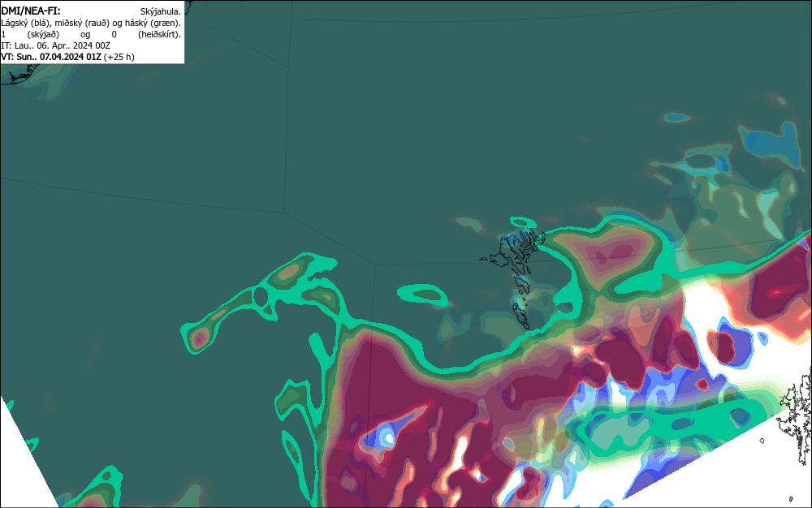
Task: Click the line starting with Lágský (blá)
Action: (91, 23)
